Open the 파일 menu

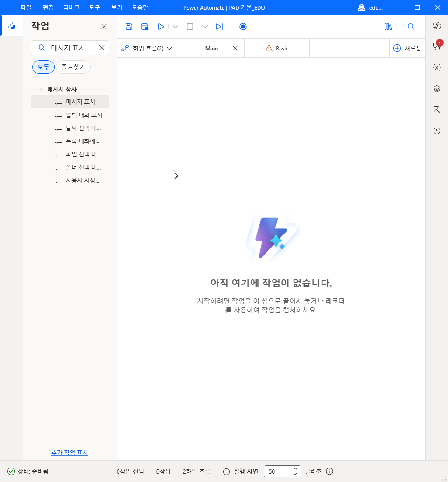[x=26, y=7]
